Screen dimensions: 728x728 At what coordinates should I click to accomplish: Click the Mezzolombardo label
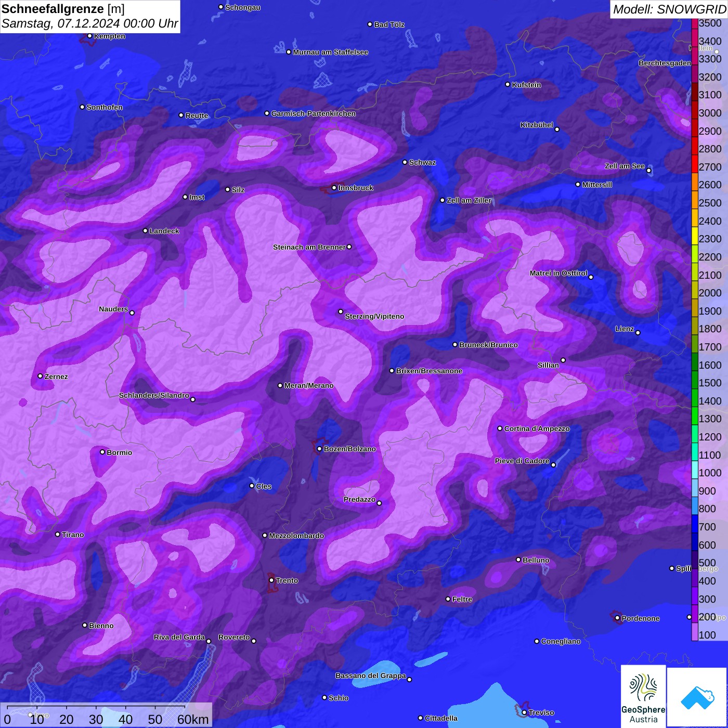[296, 536]
